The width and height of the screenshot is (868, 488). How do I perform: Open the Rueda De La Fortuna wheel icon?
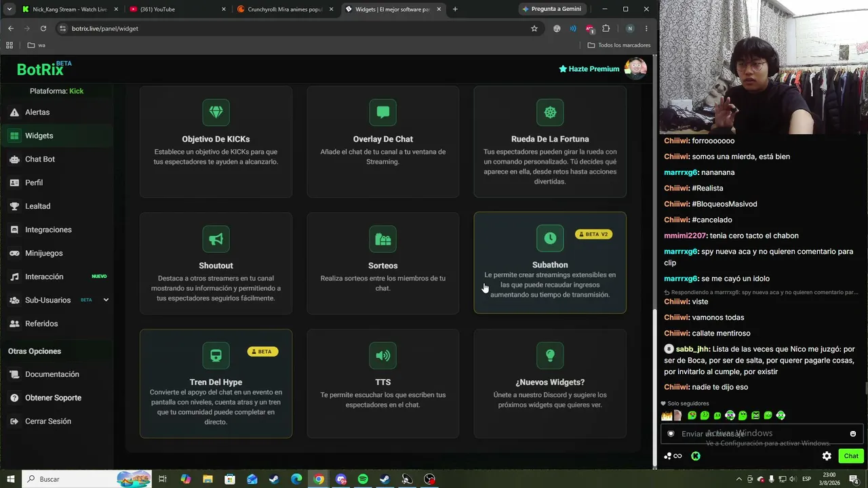point(550,113)
